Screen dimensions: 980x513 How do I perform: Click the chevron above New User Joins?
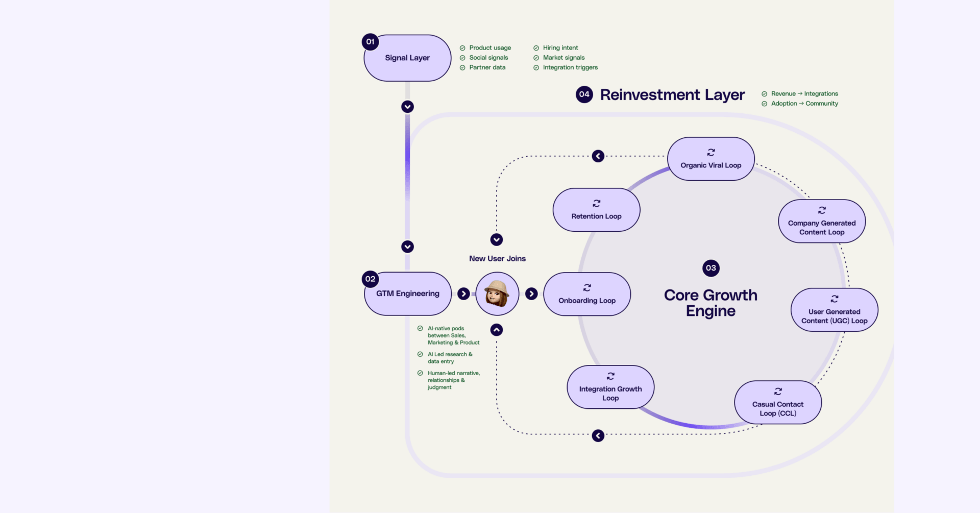tap(496, 239)
